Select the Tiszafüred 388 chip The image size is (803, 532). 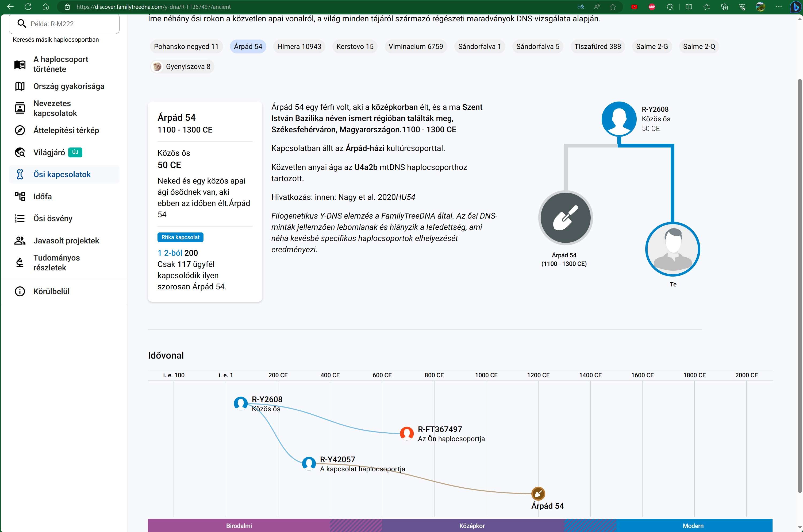click(598, 46)
